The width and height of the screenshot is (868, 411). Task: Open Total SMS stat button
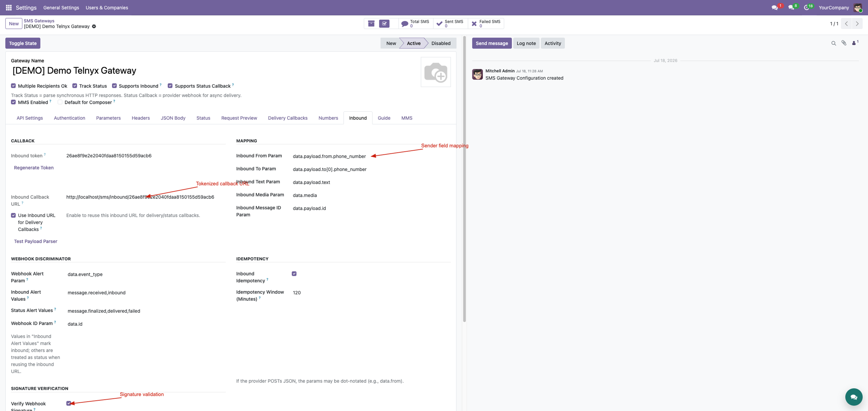coord(416,23)
